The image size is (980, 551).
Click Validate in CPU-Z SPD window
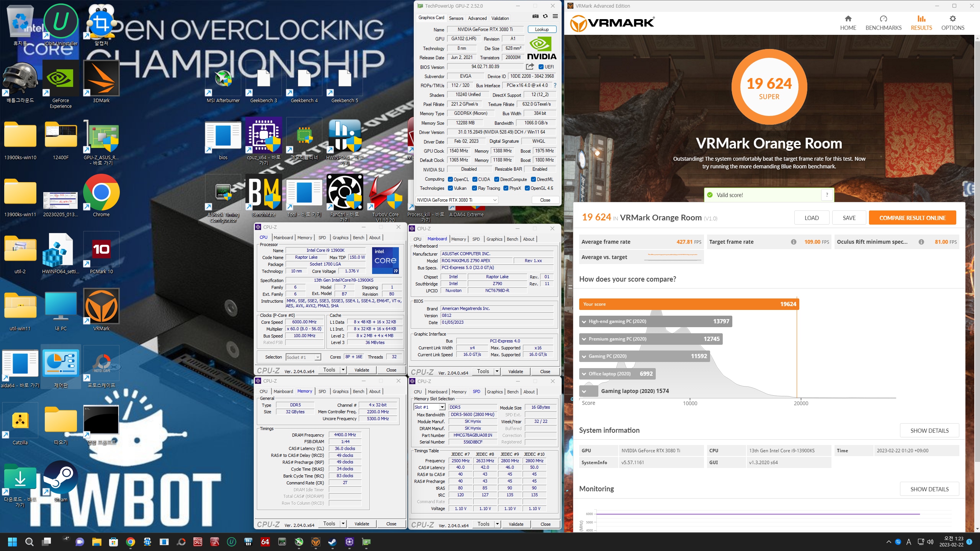click(x=516, y=524)
